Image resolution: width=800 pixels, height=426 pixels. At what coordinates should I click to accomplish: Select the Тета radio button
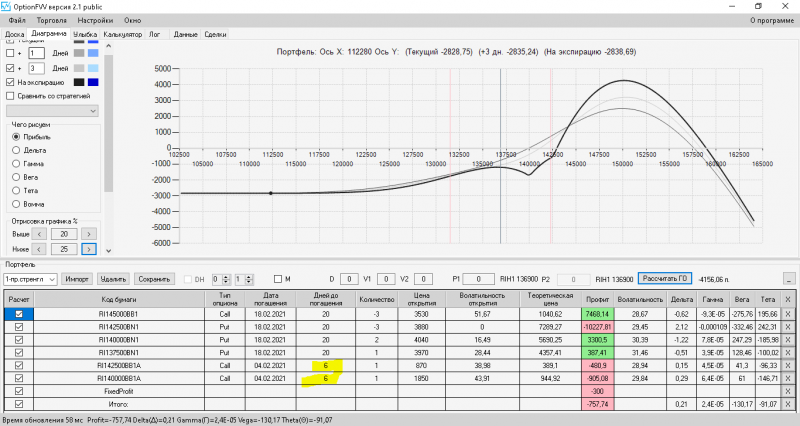point(16,190)
